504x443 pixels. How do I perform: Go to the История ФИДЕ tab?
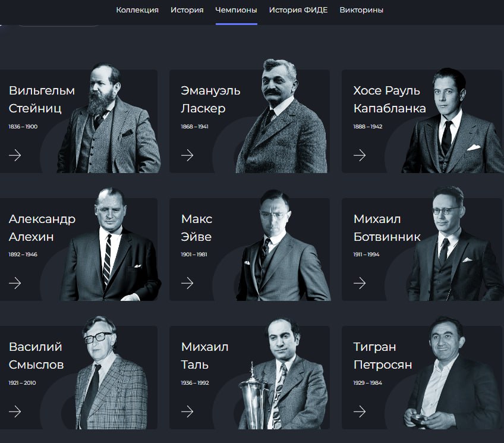[x=298, y=10]
